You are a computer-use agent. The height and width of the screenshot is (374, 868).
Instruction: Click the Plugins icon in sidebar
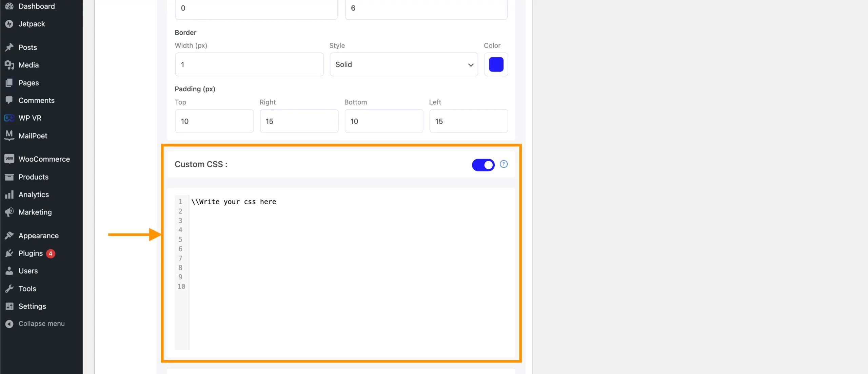click(x=9, y=253)
